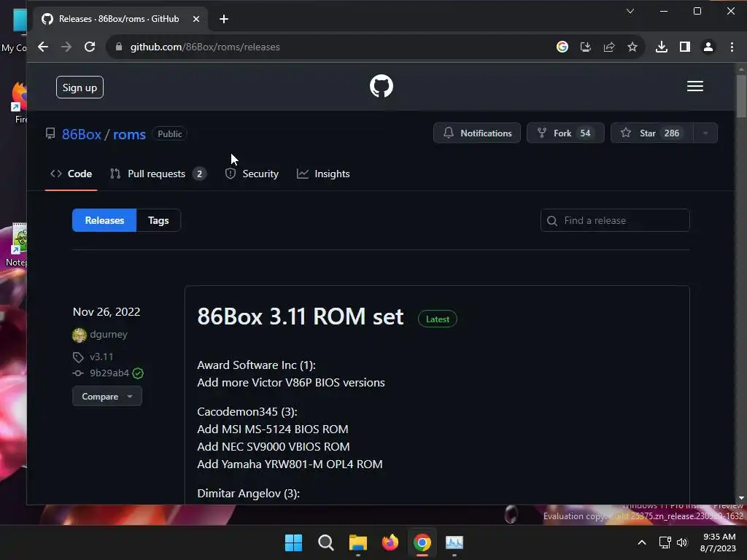Open the Insights tab
This screenshot has width=747, height=560.
(x=323, y=174)
